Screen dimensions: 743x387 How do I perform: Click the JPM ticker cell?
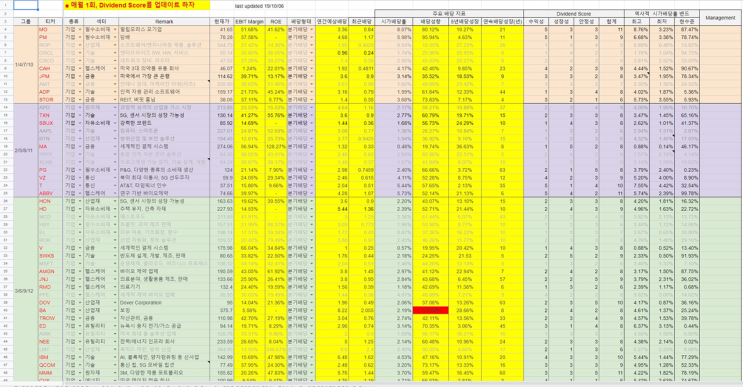click(50, 76)
